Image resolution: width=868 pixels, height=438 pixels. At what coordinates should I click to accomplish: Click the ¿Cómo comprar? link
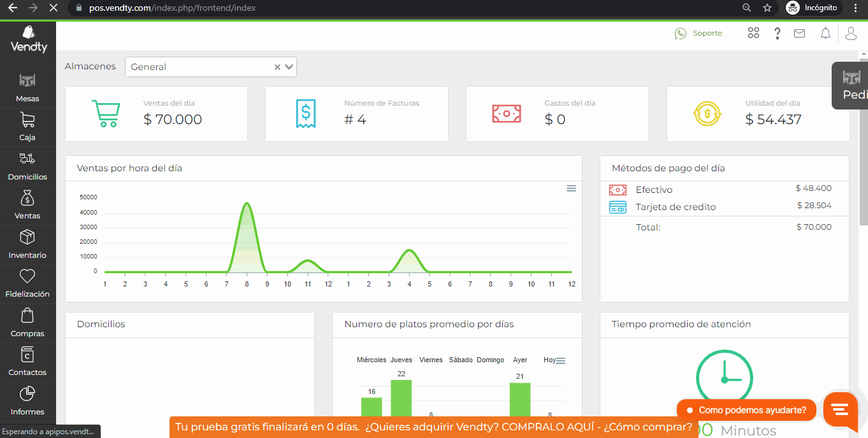[648, 427]
